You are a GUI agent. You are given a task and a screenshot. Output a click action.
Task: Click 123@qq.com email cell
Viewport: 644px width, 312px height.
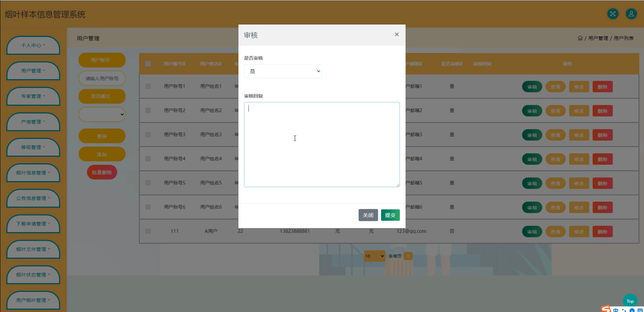click(x=411, y=231)
